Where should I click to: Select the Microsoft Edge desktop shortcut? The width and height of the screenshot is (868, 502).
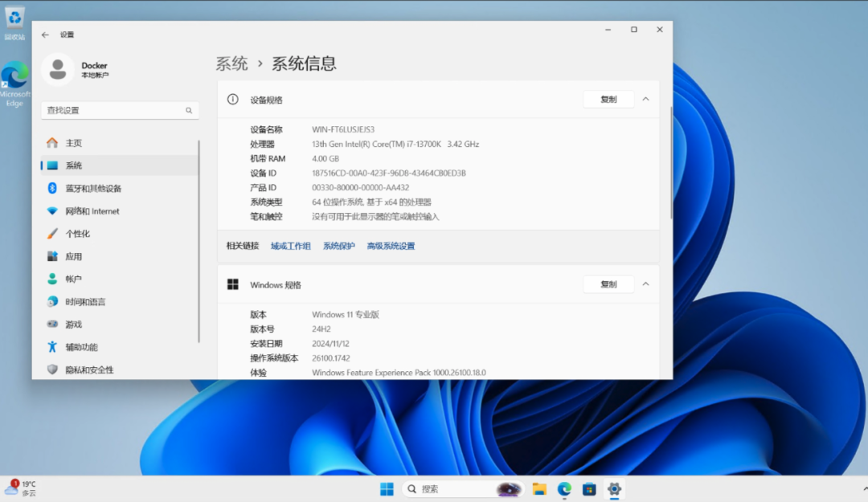[x=15, y=84]
